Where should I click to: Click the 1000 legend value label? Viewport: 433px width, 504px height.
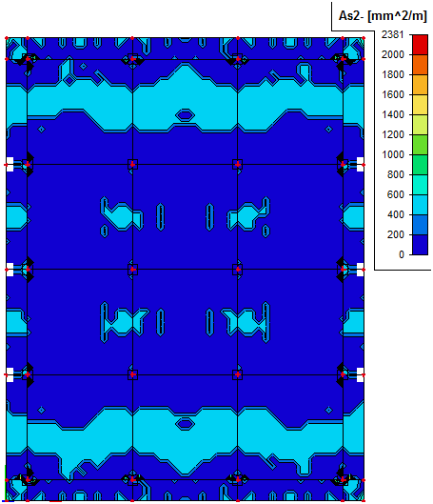(x=393, y=154)
